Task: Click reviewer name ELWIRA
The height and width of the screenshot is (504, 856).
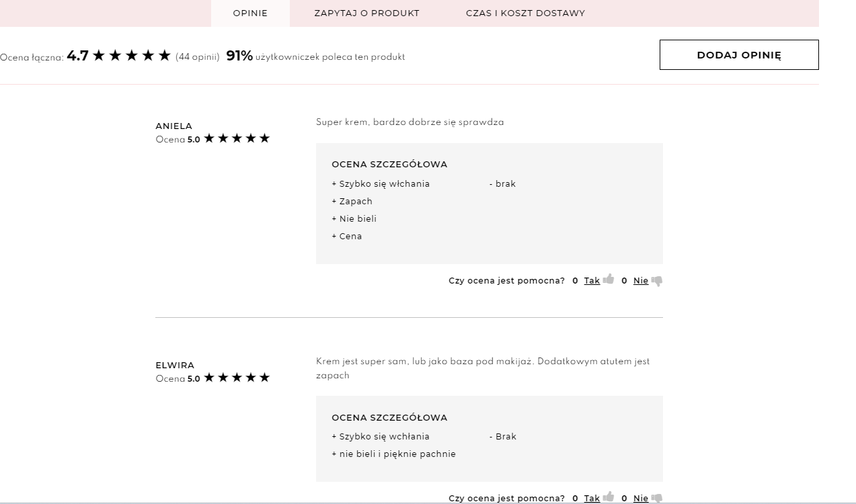Action: point(175,365)
